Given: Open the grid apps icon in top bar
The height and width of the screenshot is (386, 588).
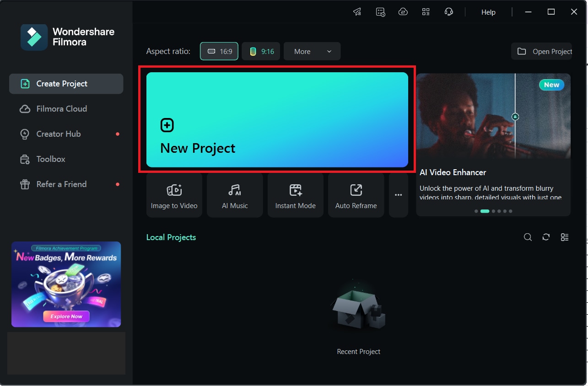Looking at the screenshot, I should click(x=426, y=12).
